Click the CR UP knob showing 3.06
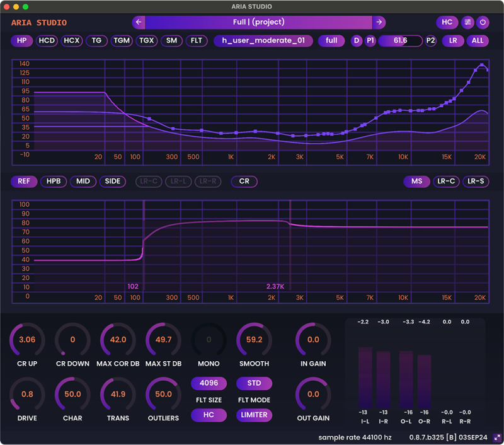The height and width of the screenshot is (445, 504). [x=27, y=340]
